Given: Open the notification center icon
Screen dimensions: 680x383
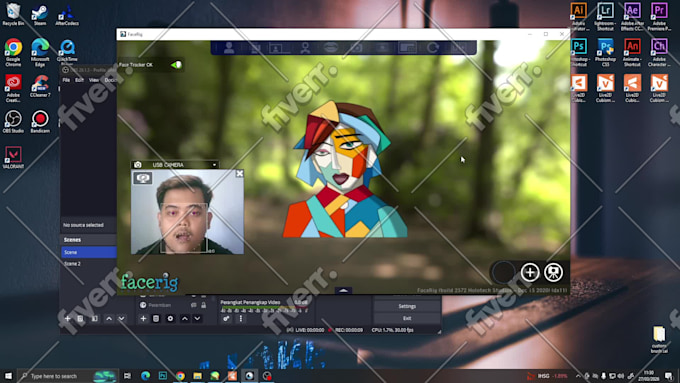Looking at the screenshot, I should [669, 376].
